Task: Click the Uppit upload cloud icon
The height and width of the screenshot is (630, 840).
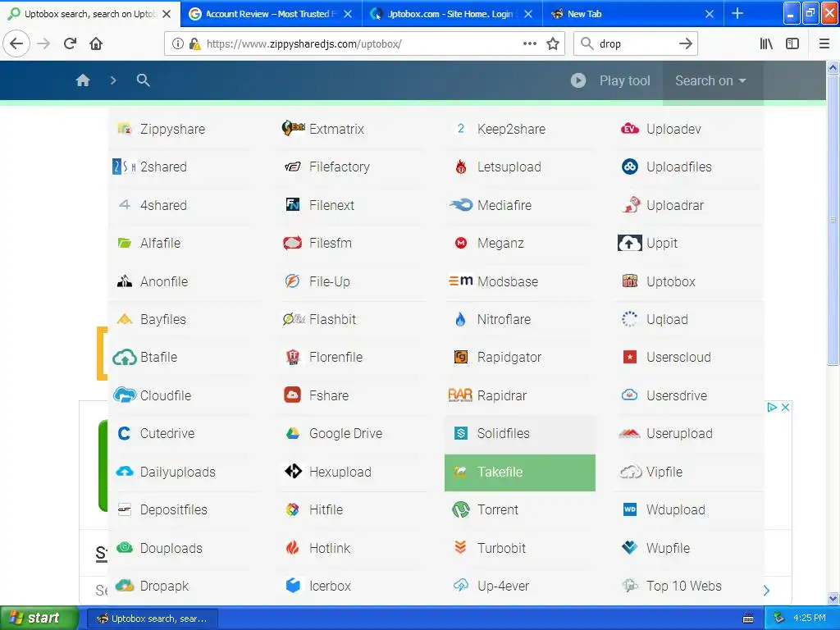Action: 629,243
